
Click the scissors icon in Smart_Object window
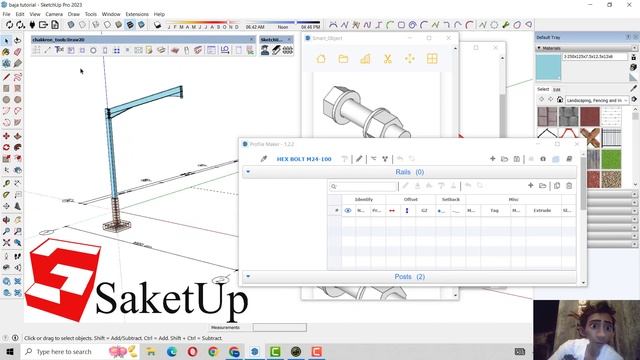pyautogui.click(x=387, y=59)
